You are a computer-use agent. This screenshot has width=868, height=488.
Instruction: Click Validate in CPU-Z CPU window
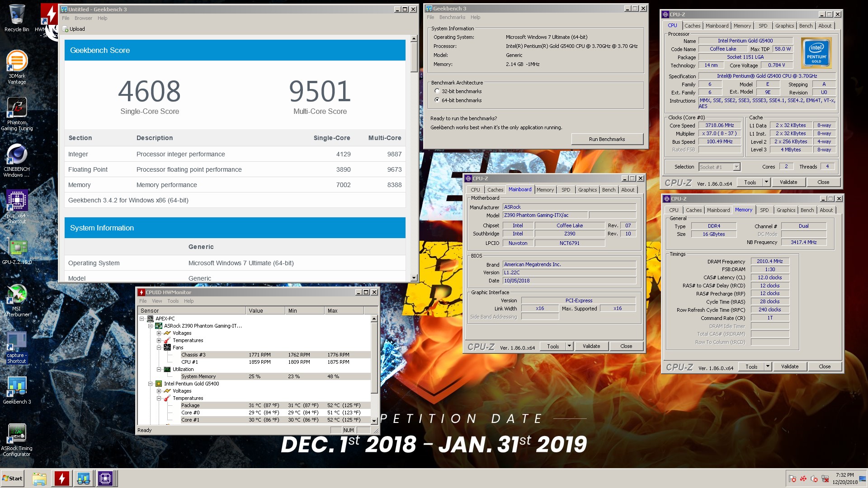pyautogui.click(x=788, y=182)
